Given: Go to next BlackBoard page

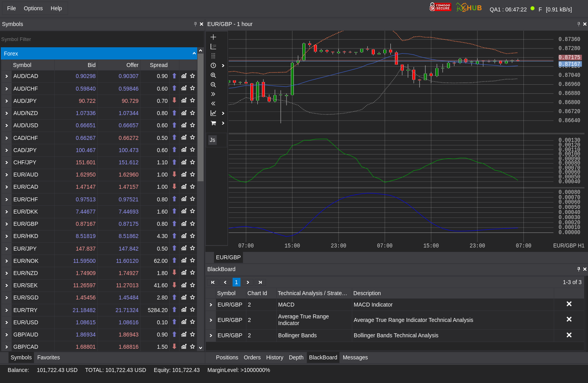Looking at the screenshot, I should click(x=248, y=282).
